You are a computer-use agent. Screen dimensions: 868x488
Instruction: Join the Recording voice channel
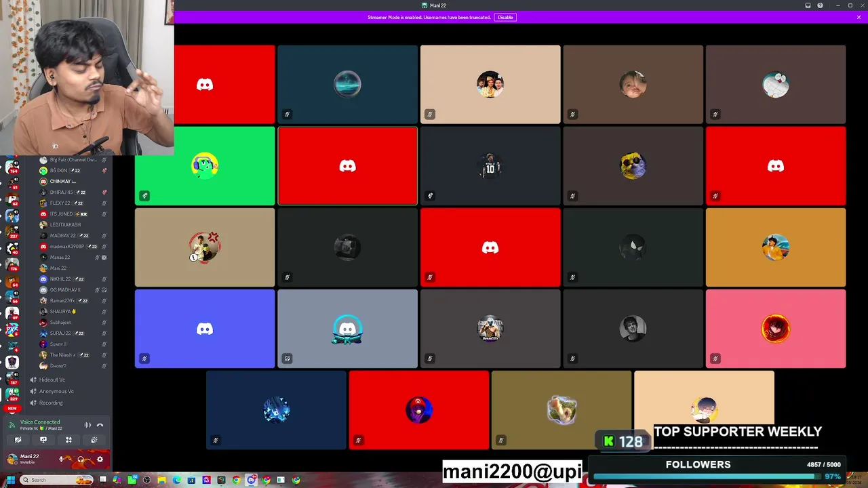[51, 403]
